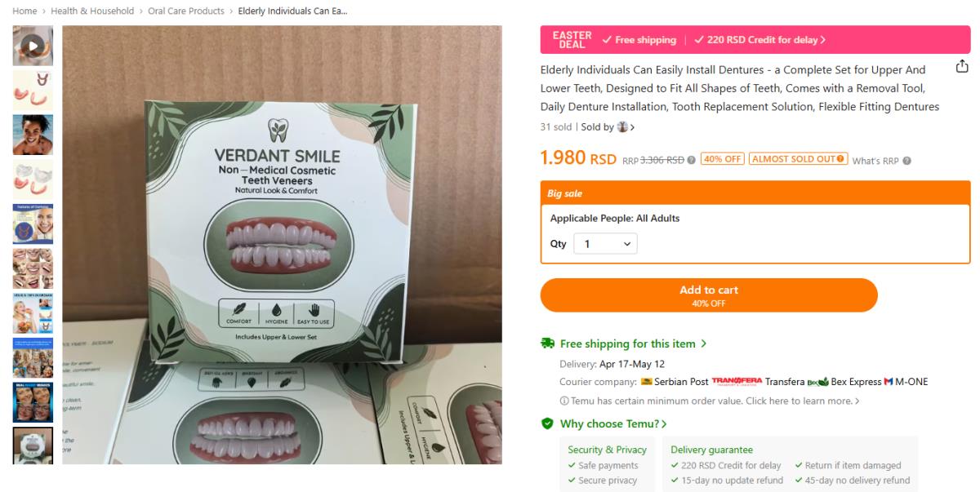Click the What's RRP question mark icon
980x492 pixels.
pos(906,161)
